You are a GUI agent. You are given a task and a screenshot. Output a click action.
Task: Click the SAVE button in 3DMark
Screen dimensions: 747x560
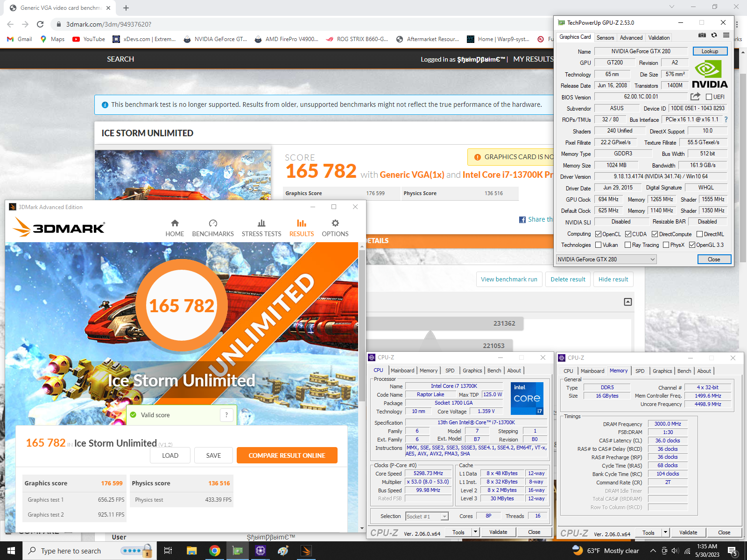pyautogui.click(x=213, y=455)
